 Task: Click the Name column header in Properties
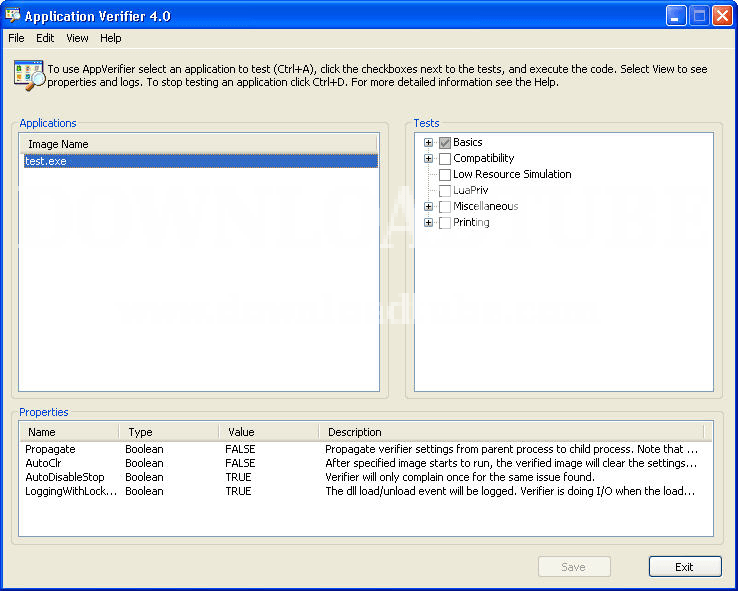pos(69,431)
